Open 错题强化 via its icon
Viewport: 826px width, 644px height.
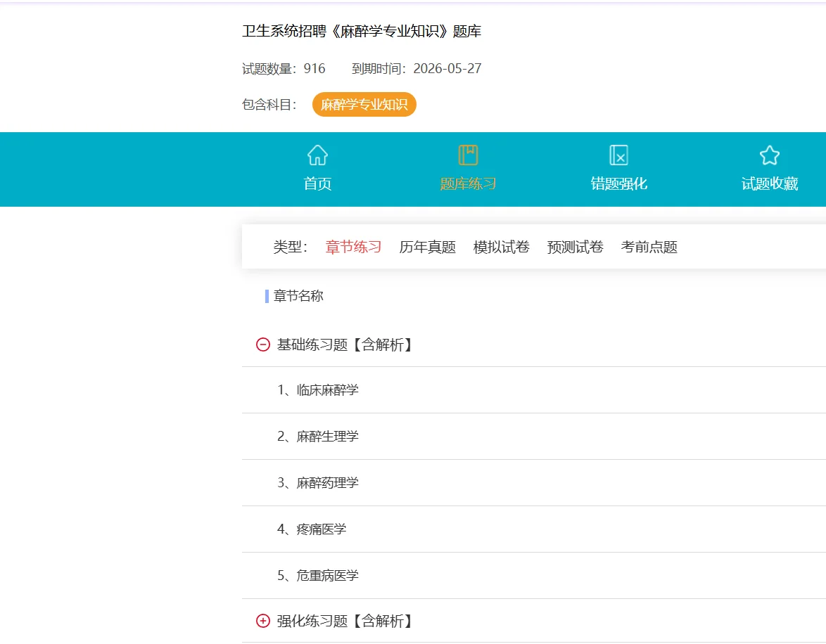coord(618,154)
